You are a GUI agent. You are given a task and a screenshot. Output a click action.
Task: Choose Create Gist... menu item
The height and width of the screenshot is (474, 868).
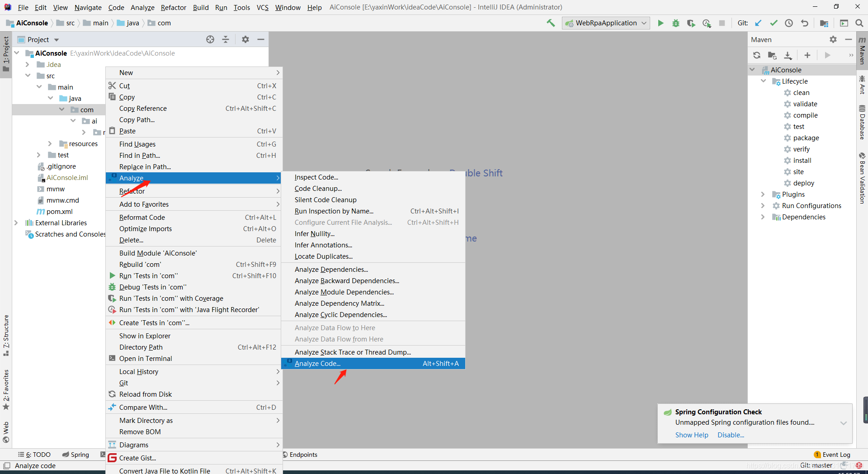click(194, 458)
